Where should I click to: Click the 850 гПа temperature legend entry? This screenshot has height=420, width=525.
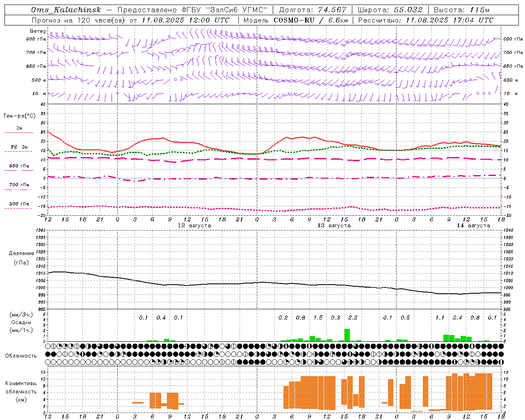point(19,166)
